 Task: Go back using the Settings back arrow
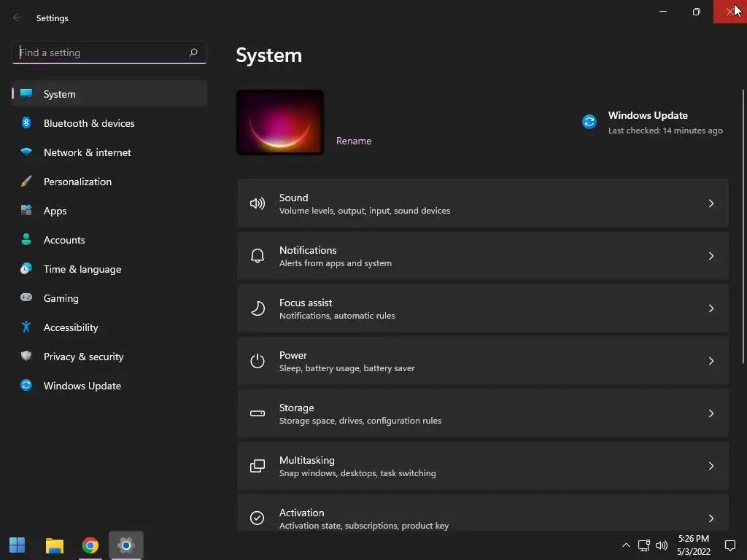tap(17, 17)
